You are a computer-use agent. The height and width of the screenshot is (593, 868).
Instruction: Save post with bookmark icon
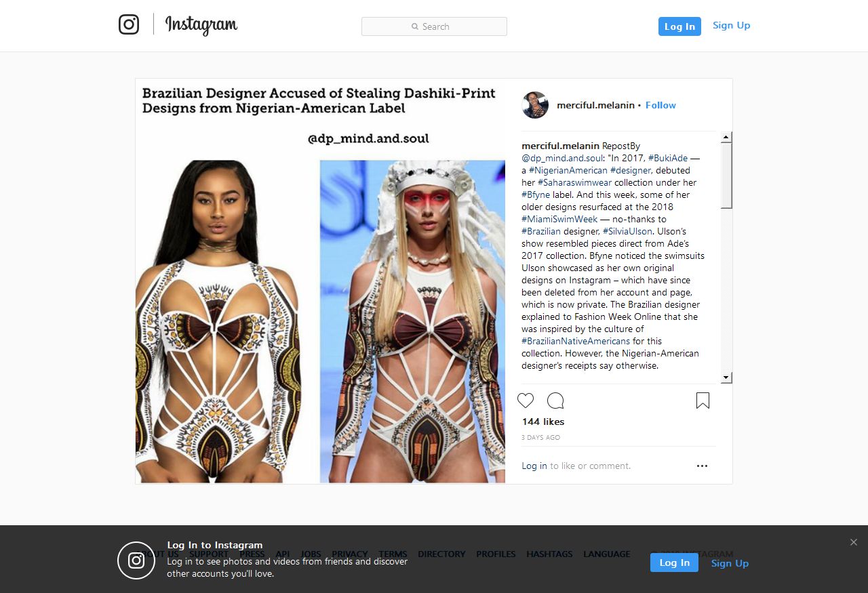703,401
